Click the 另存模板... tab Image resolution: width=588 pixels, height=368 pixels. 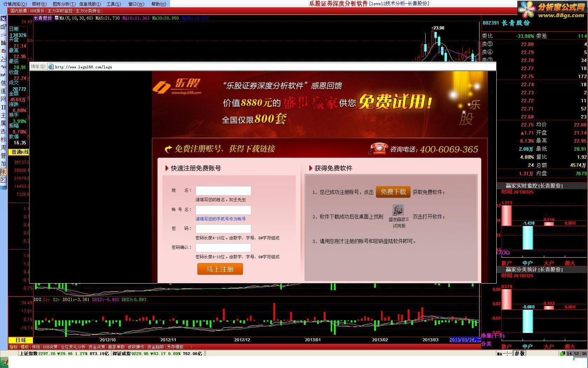pyautogui.click(x=177, y=347)
